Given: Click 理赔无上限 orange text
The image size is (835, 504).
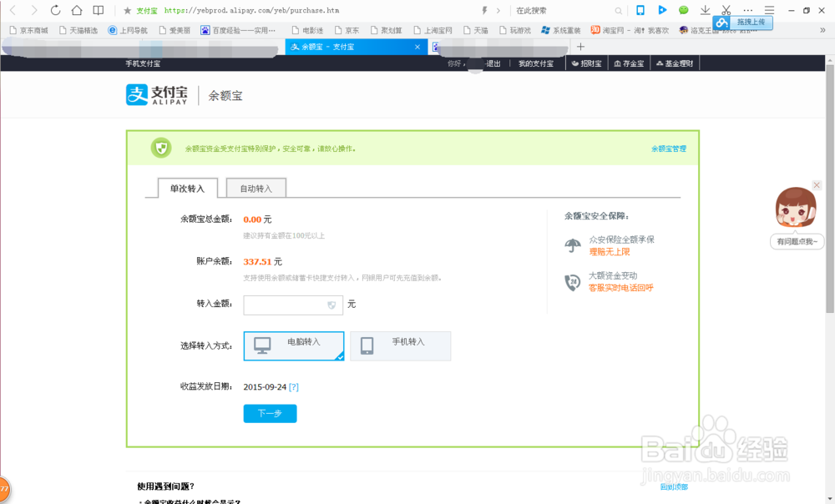Looking at the screenshot, I should click(610, 252).
